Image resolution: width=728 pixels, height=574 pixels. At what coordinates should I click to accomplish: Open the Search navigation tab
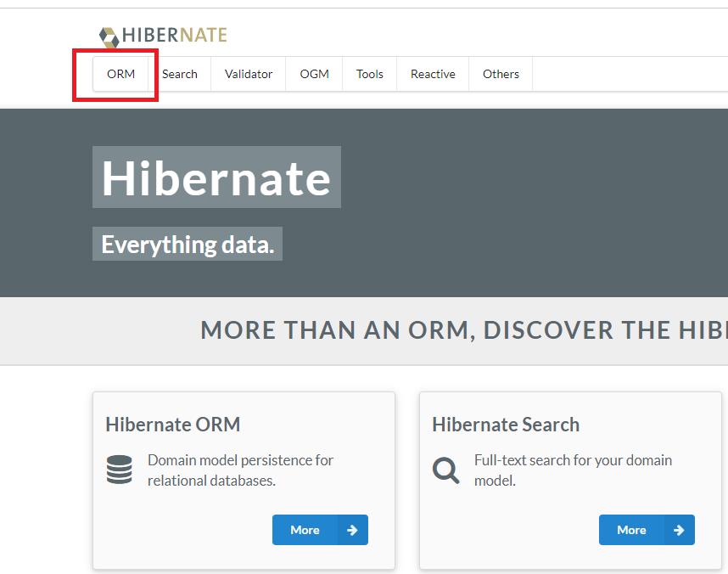click(x=180, y=74)
